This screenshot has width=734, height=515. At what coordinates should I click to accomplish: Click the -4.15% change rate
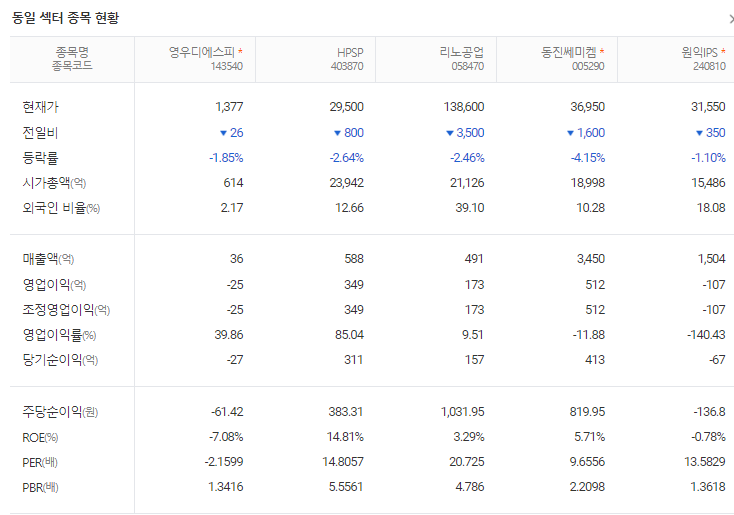[587, 158]
